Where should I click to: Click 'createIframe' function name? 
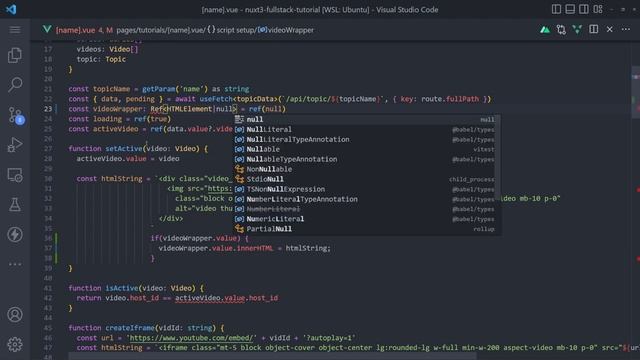(130, 328)
